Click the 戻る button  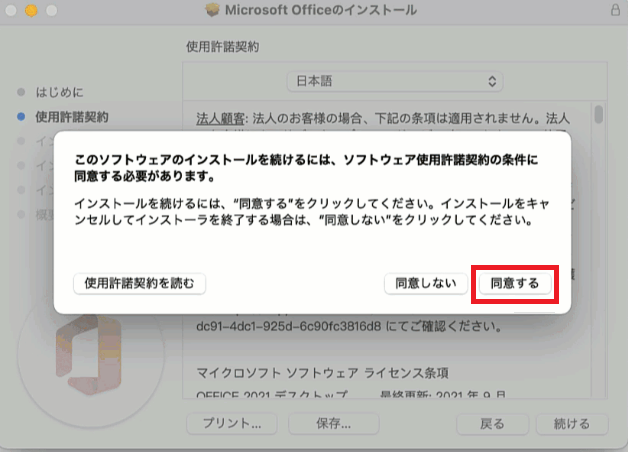pyautogui.click(x=492, y=424)
